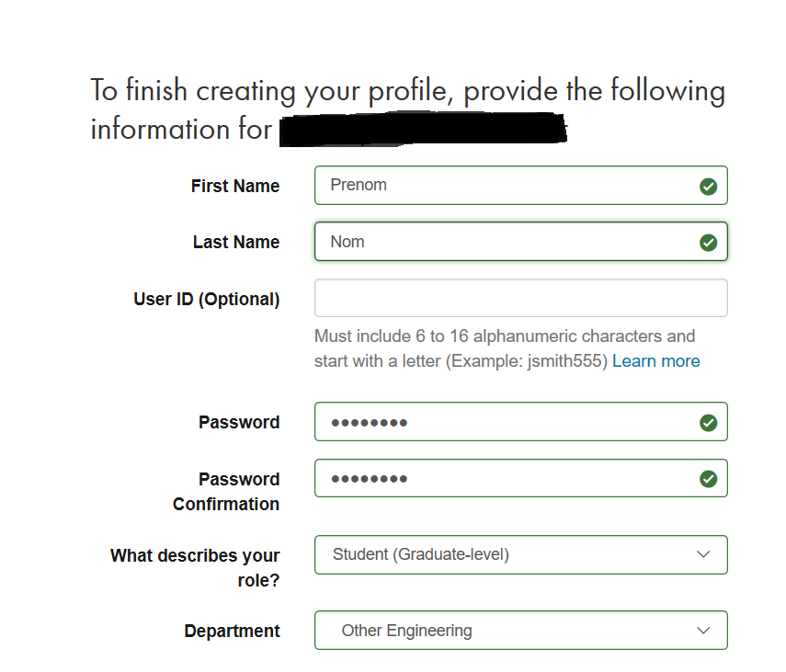The width and height of the screenshot is (786, 672).
Task: Click the First Name green checkmark icon
Action: pos(708,186)
